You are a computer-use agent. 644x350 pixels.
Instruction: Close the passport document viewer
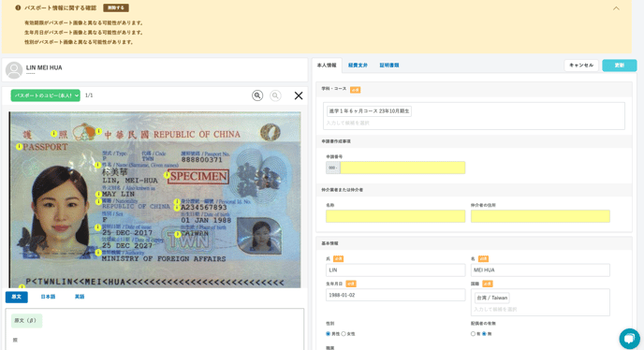coord(299,95)
